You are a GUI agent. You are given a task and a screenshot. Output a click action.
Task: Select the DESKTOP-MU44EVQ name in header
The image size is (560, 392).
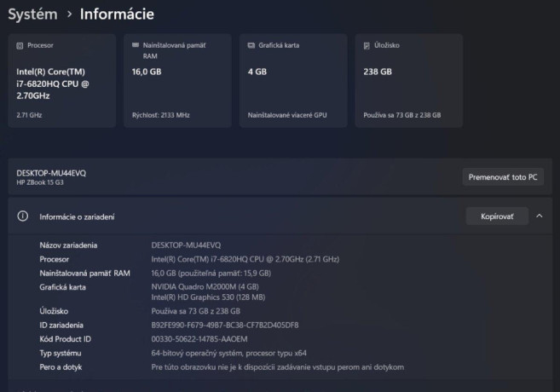point(51,173)
